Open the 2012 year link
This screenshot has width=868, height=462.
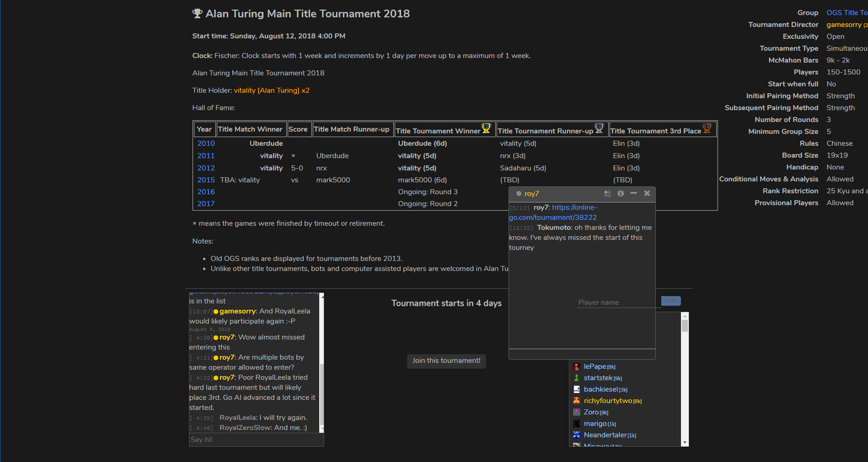coord(206,168)
